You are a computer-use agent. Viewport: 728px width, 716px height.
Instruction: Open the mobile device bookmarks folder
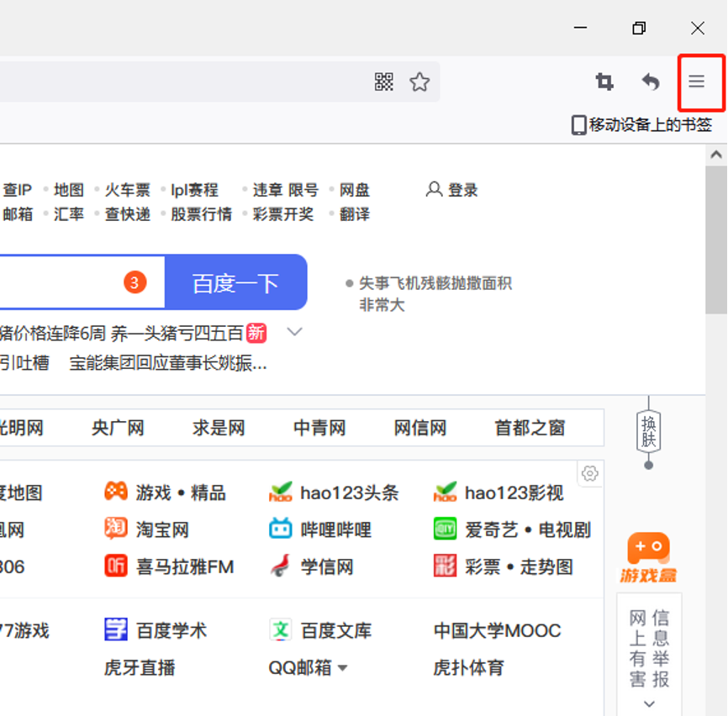(641, 125)
